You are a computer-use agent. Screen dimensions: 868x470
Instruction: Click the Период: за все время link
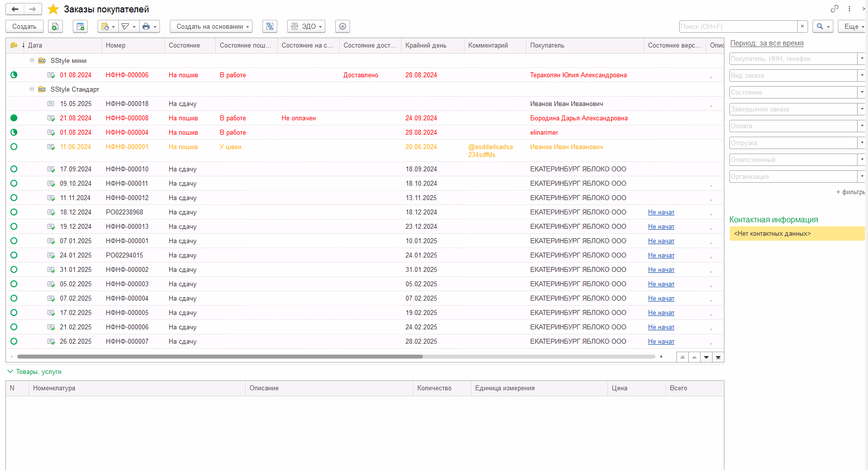click(x=766, y=43)
